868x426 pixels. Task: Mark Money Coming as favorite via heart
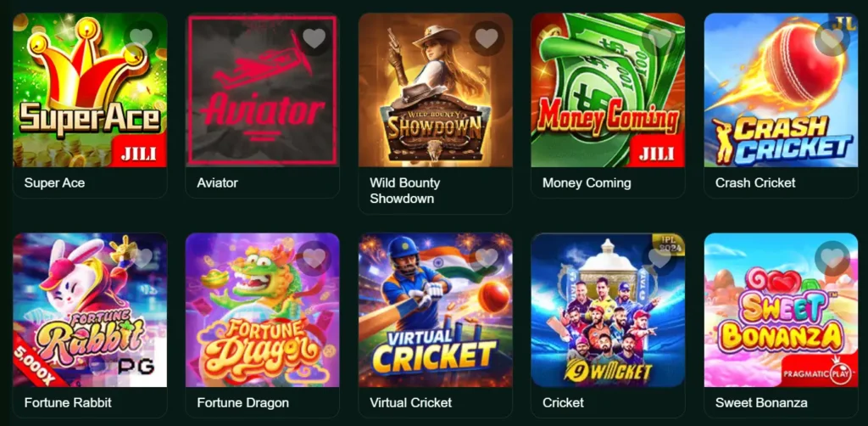(x=659, y=37)
